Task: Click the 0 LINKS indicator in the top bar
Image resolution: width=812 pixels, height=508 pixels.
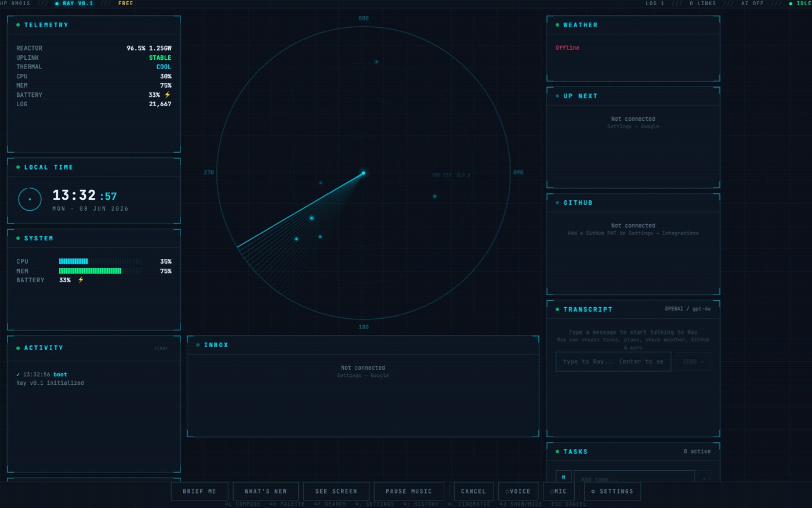Action: [x=703, y=3]
